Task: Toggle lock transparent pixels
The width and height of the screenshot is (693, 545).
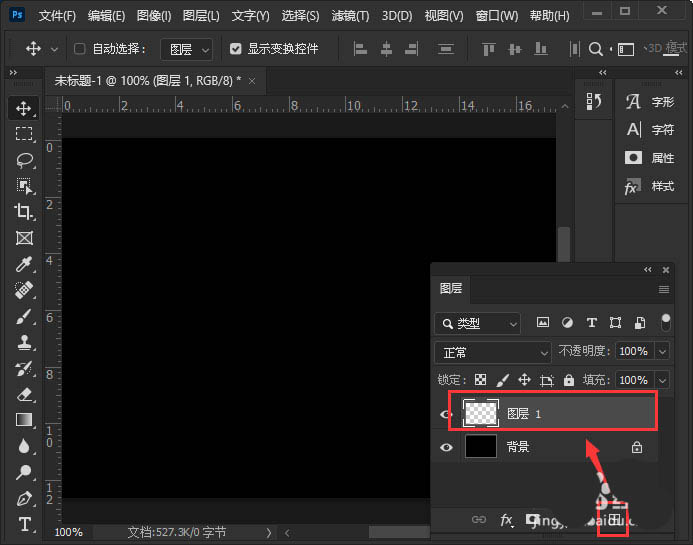Action: tap(480, 380)
